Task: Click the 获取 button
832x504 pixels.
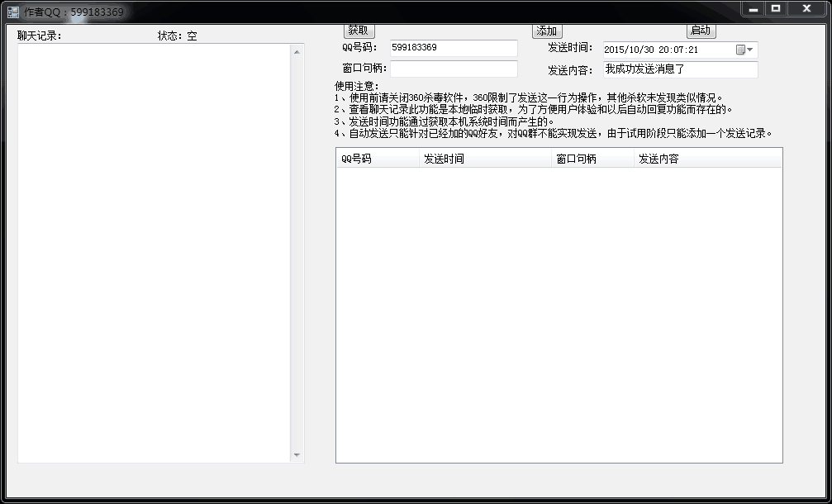Action: [x=359, y=31]
